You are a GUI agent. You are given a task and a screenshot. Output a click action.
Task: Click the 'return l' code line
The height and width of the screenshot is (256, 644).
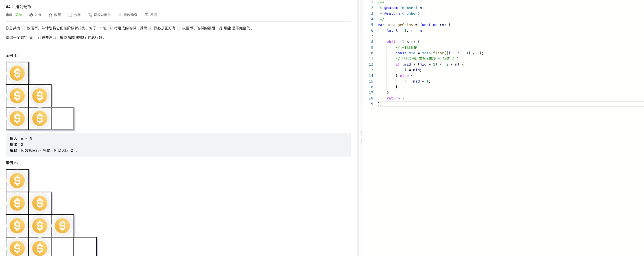coord(395,98)
